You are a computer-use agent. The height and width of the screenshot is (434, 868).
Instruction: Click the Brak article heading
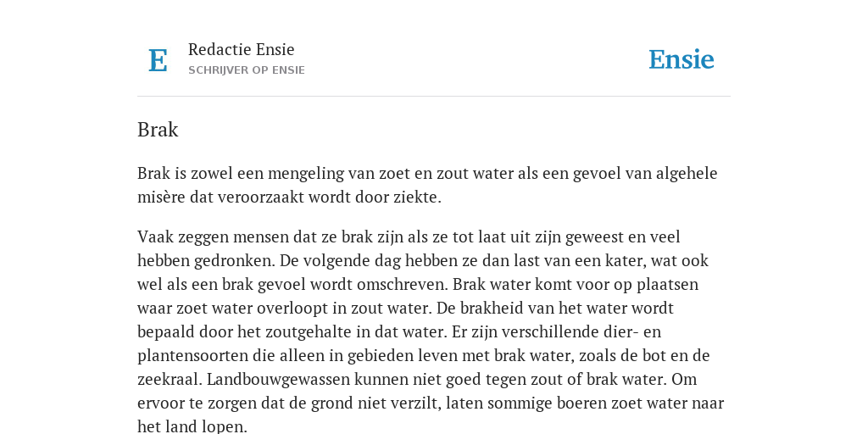coord(158,130)
